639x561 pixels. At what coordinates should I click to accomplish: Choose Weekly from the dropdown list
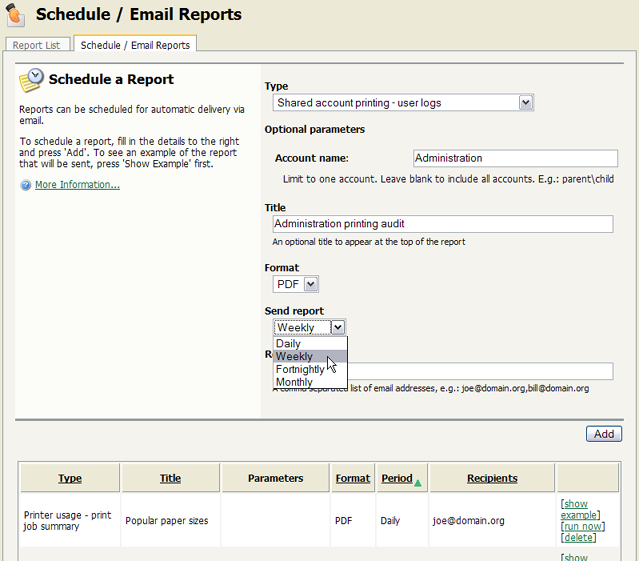310,356
